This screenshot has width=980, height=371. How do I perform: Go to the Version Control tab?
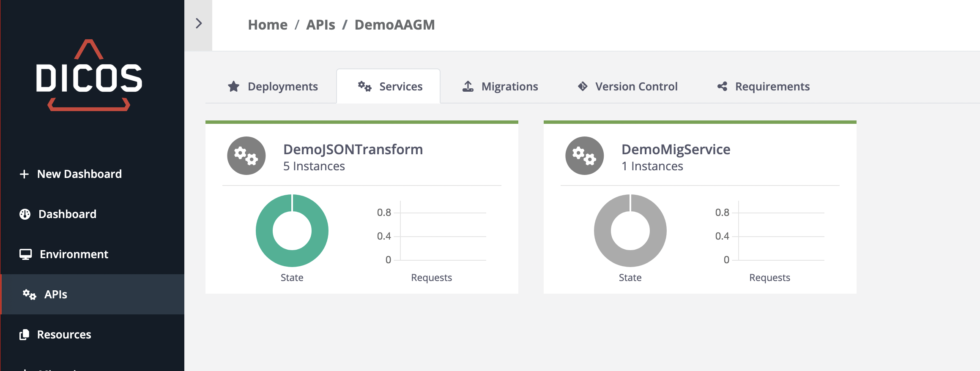tap(628, 87)
